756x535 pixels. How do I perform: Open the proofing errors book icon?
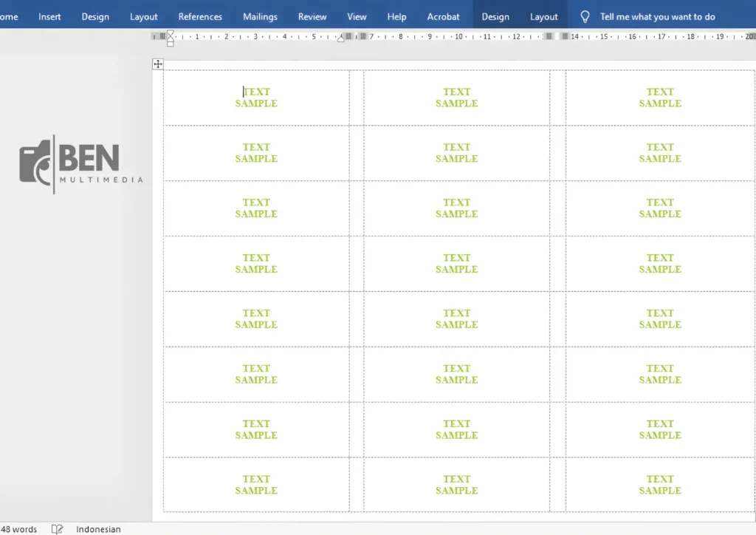(x=57, y=529)
